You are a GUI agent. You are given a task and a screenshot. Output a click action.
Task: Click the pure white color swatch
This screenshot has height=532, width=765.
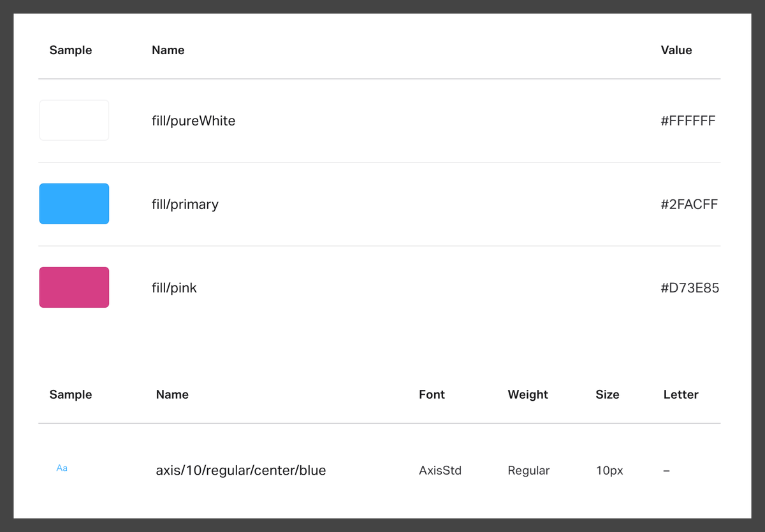click(74, 120)
